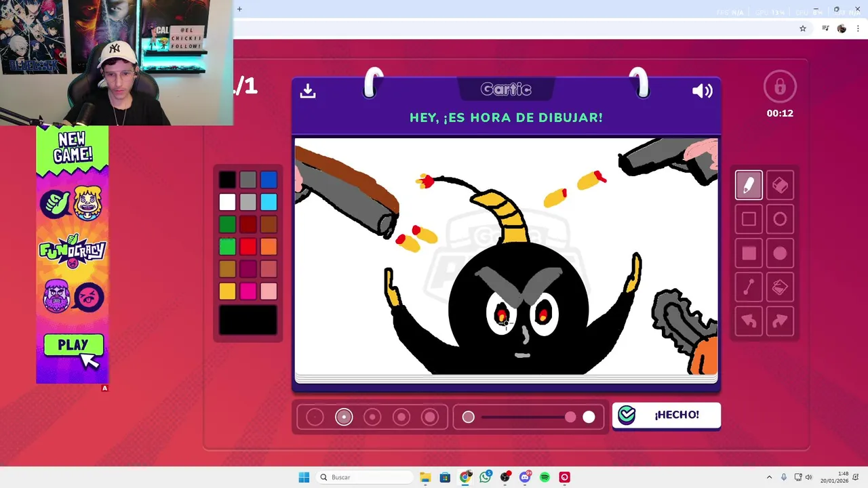This screenshot has height=488, width=868.
Task: Pick the bright red color swatch
Action: (248, 247)
